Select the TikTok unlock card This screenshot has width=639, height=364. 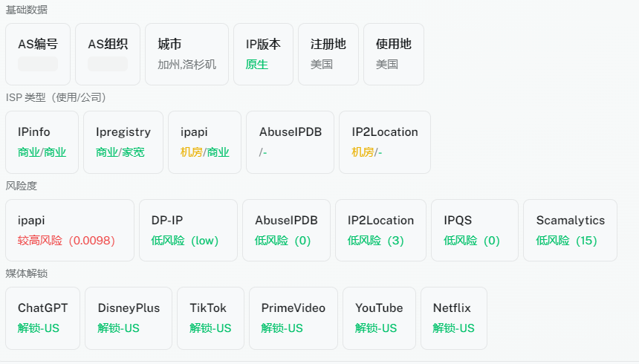coord(210,318)
